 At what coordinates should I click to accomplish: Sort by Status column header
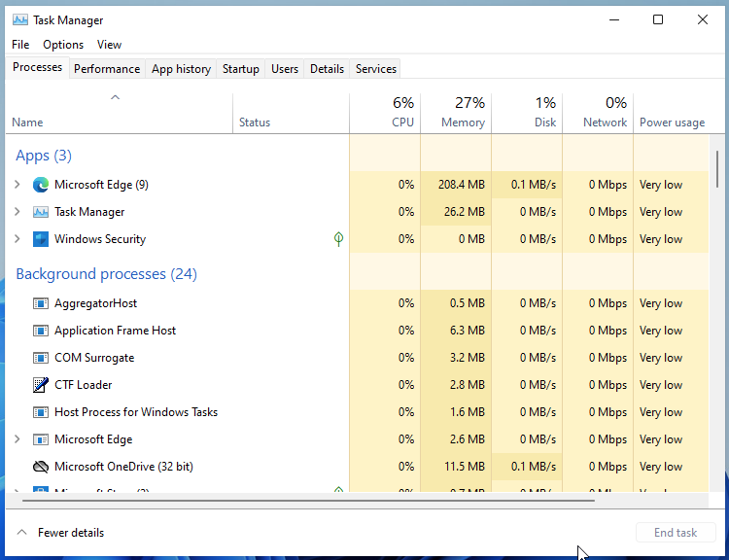291,114
